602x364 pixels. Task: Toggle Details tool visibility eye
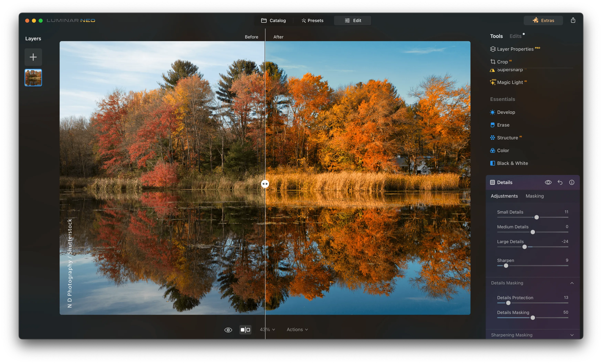[548, 182]
